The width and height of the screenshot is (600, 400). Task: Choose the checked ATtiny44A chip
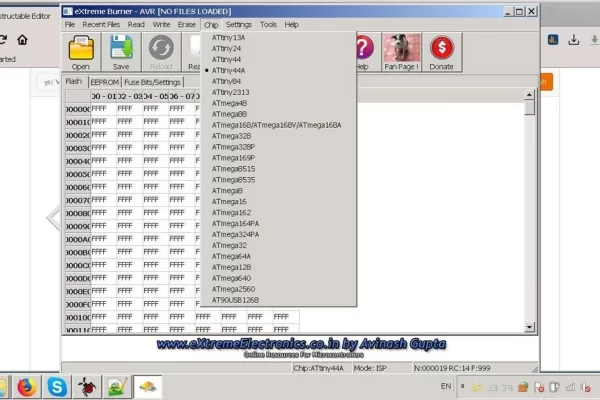pyautogui.click(x=278, y=70)
